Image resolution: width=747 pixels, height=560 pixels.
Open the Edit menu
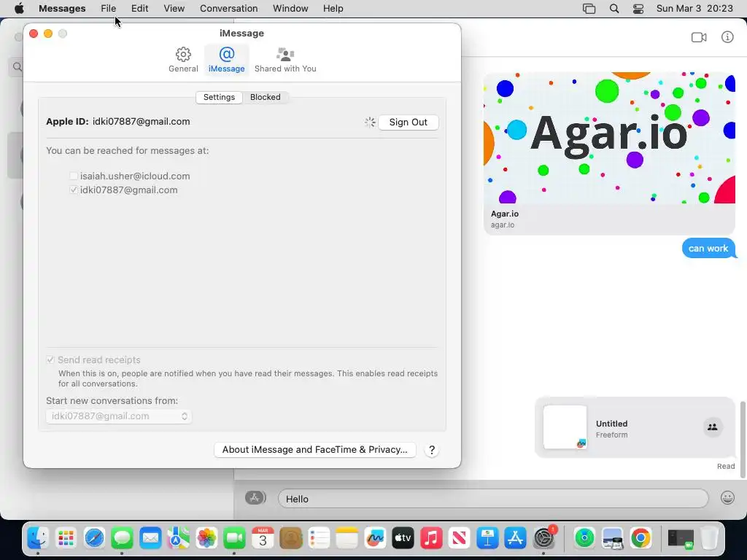click(x=139, y=9)
